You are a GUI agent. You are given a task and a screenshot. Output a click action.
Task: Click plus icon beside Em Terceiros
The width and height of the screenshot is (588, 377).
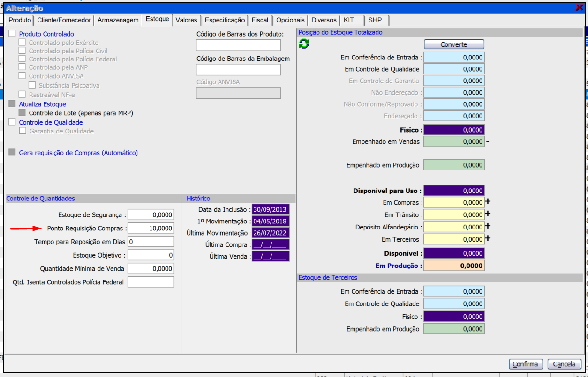pos(488,238)
